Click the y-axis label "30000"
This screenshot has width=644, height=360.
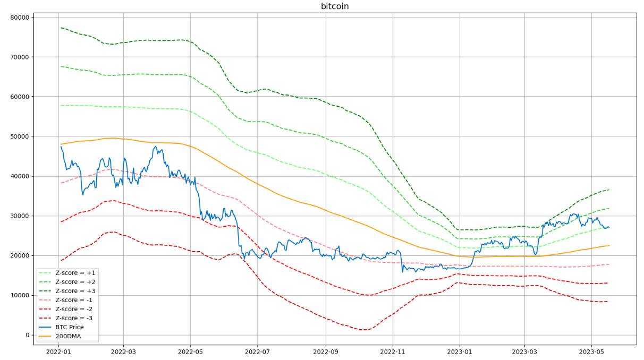point(20,216)
